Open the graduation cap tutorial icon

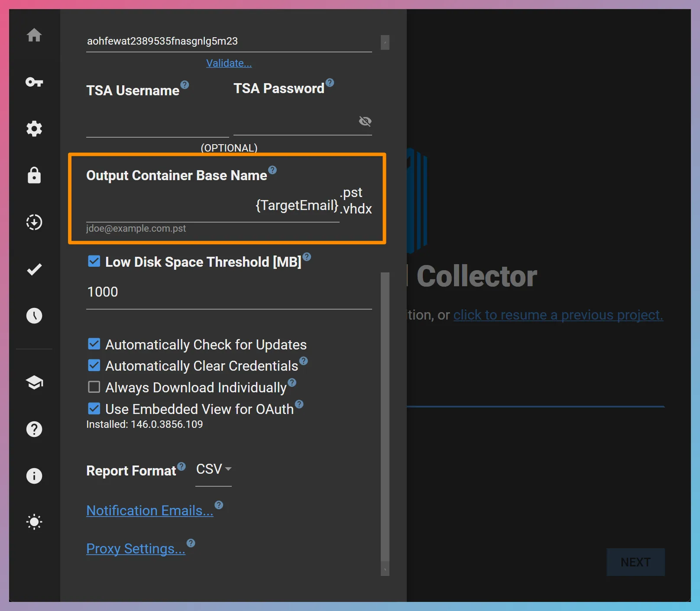click(x=34, y=382)
